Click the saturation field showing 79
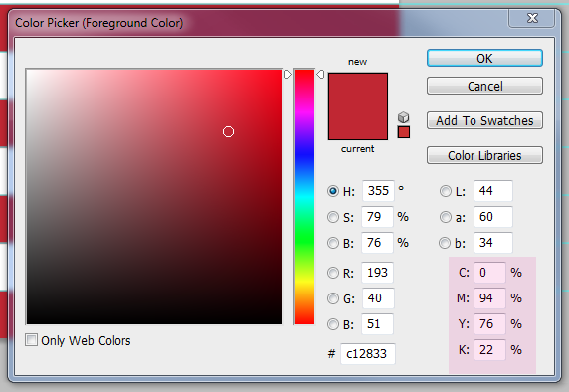Viewport: 569px width, 392px height. (377, 217)
